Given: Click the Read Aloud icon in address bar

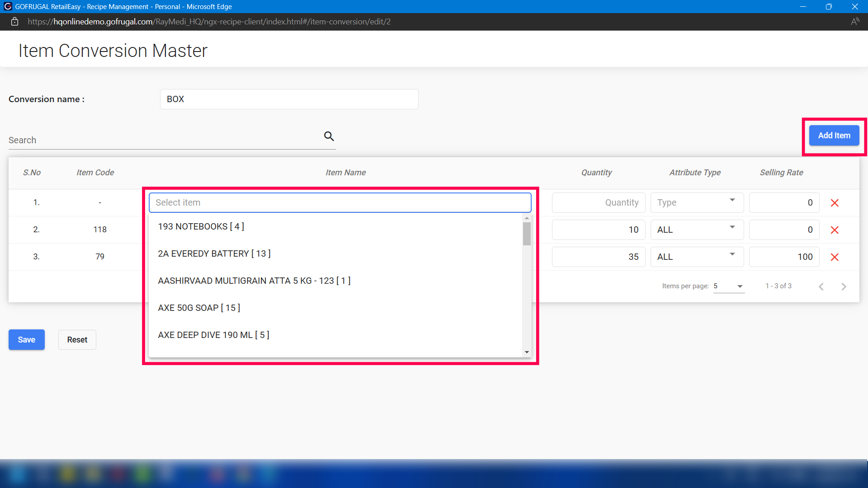Looking at the screenshot, I should point(854,22).
